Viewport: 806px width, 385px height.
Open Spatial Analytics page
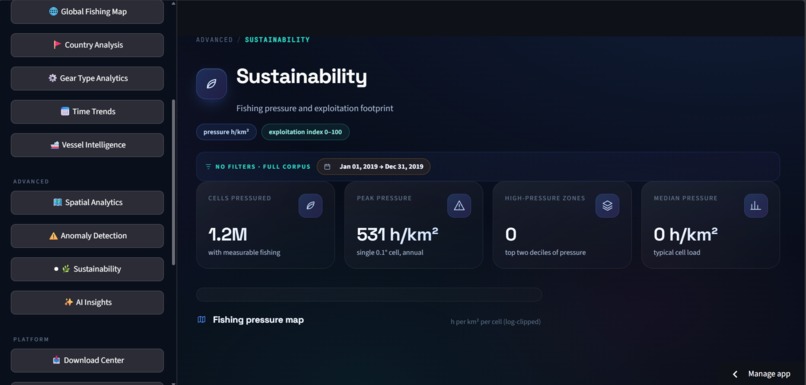coord(87,203)
